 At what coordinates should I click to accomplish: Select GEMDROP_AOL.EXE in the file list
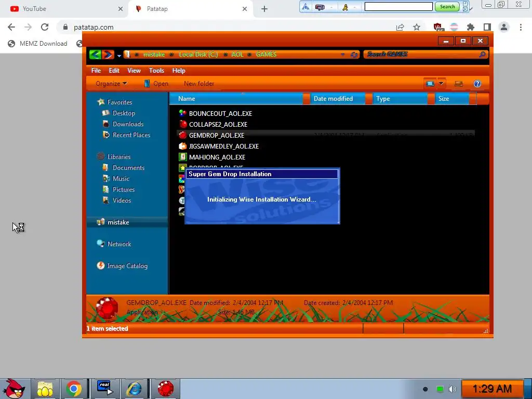[x=217, y=136]
